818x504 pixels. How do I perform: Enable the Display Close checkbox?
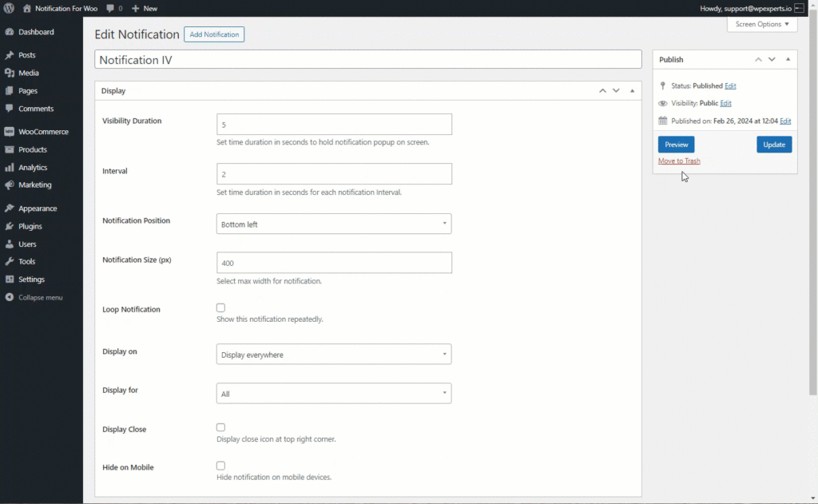coord(220,427)
